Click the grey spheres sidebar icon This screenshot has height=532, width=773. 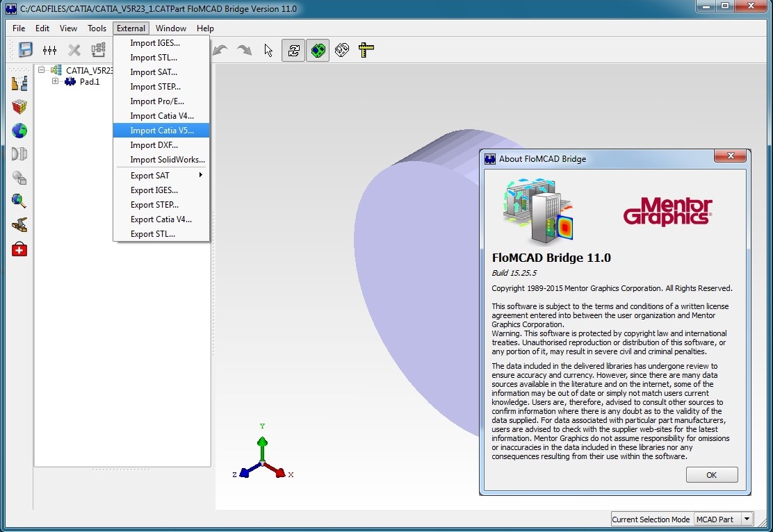pos(19,178)
